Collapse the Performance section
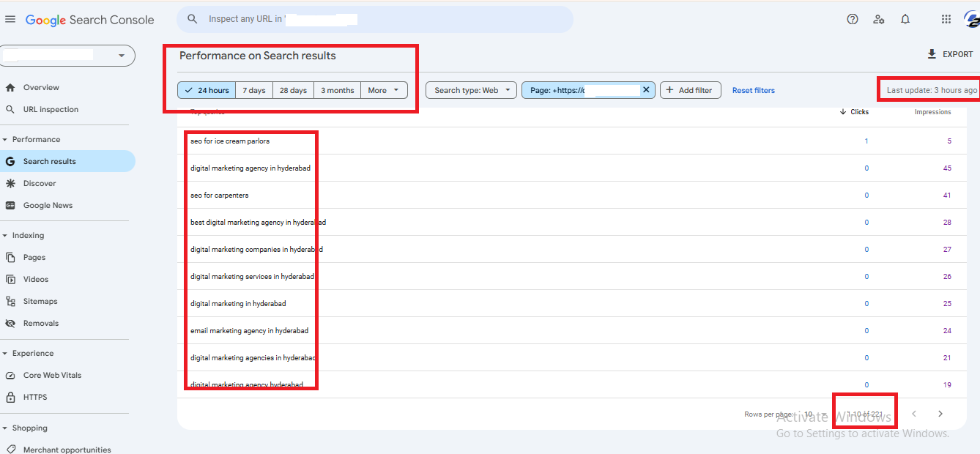980x454 pixels. pyautogui.click(x=4, y=139)
